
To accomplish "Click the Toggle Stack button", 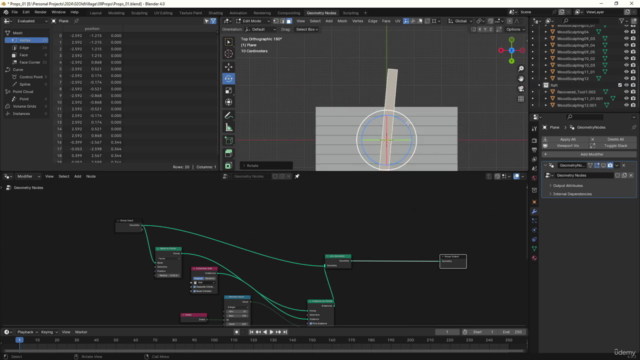I will pyautogui.click(x=613, y=146).
